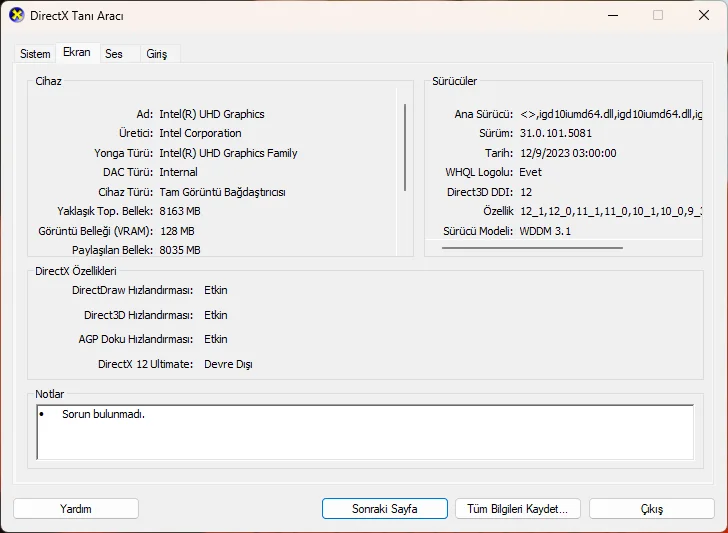Click the Cihaz panel vertical scrollbar
Screen dimensions: 728x533
point(405,147)
